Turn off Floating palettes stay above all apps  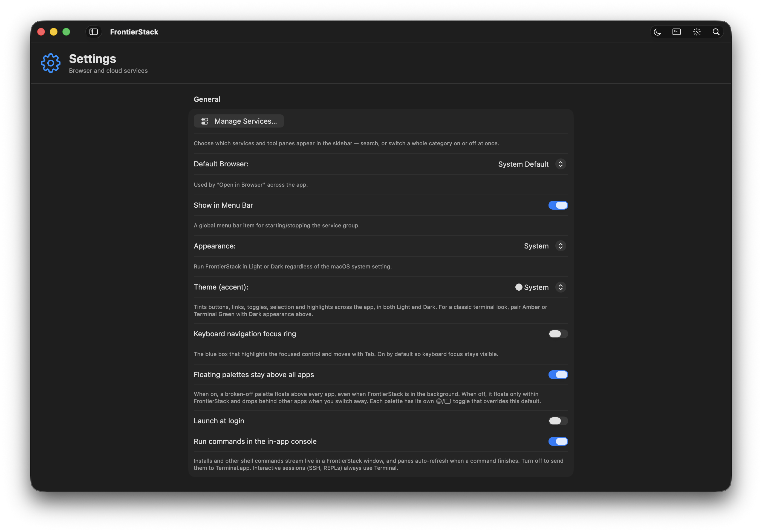(558, 375)
